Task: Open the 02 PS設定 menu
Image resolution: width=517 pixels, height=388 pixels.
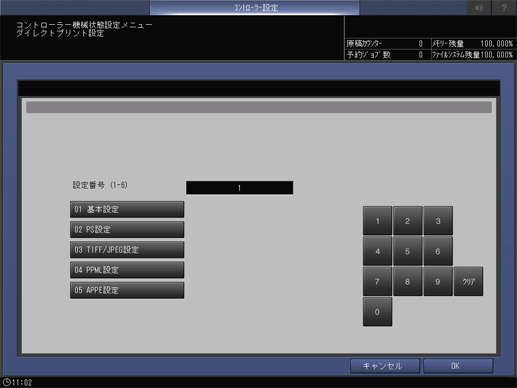Action: point(127,229)
